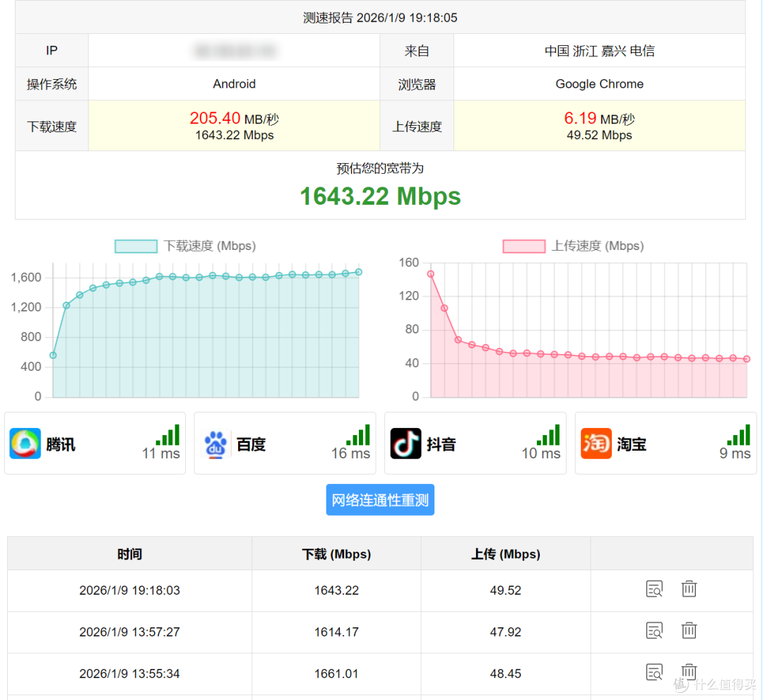Click the 下载 (Mbps) column header
Screen dimensions: 763x700
pos(336,554)
